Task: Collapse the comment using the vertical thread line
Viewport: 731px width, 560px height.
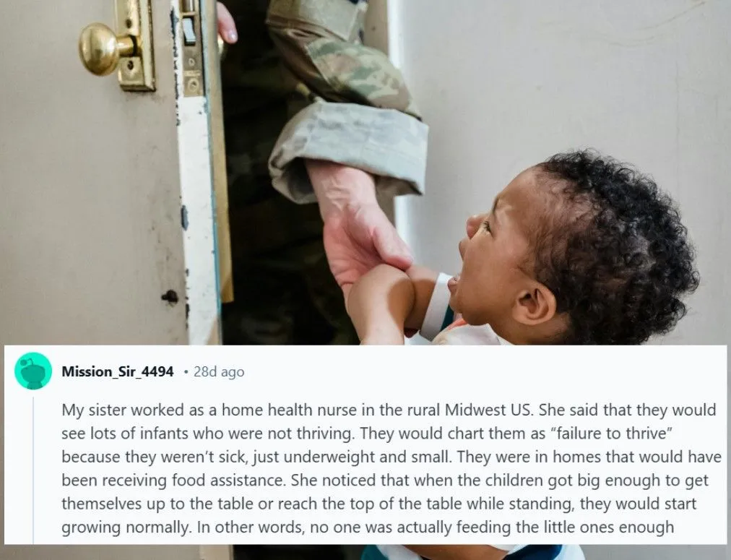Action: coord(33,470)
